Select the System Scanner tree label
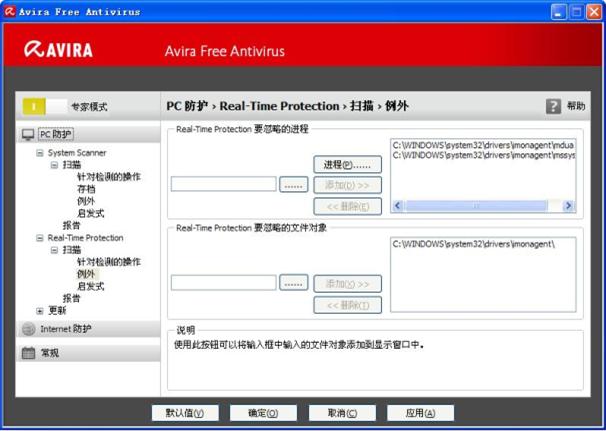Screen dimensions: 606x431 tap(77, 153)
